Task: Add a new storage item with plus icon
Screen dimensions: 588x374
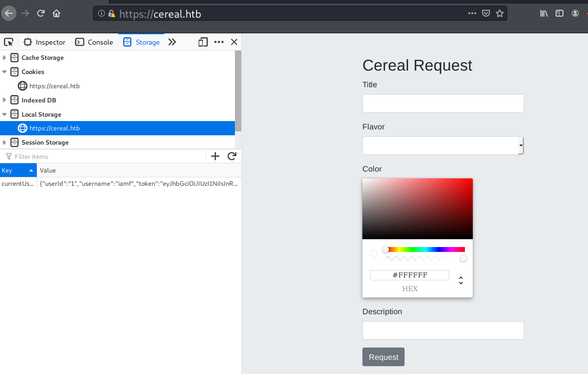Action: 215,156
